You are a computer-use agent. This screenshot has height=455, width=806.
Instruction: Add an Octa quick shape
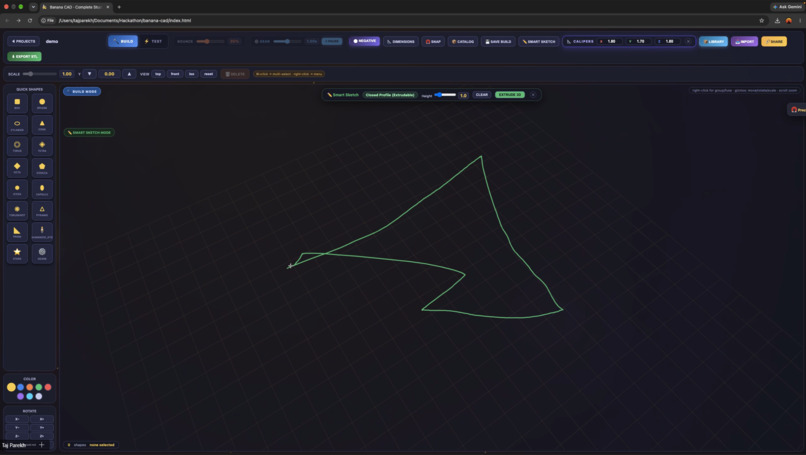[x=17, y=168]
